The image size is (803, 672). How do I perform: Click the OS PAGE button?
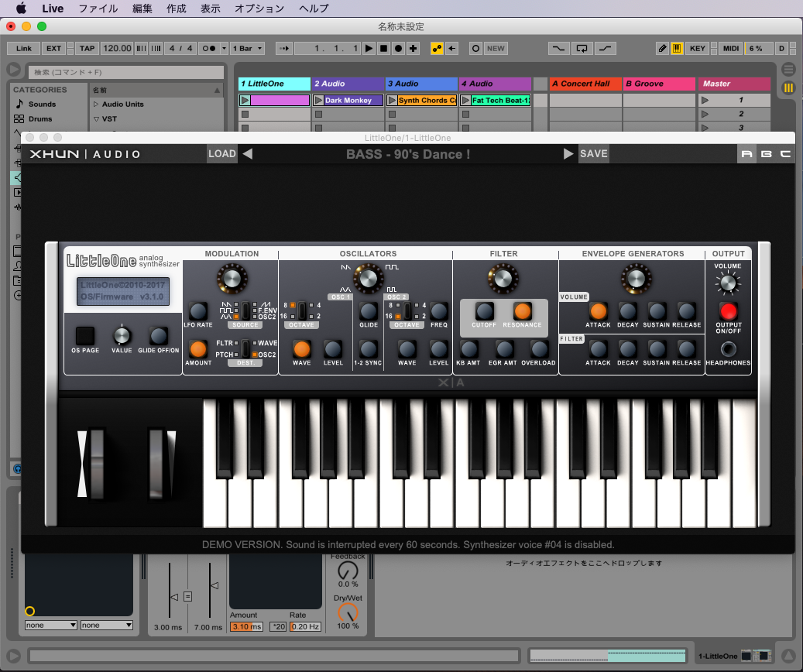(85, 336)
